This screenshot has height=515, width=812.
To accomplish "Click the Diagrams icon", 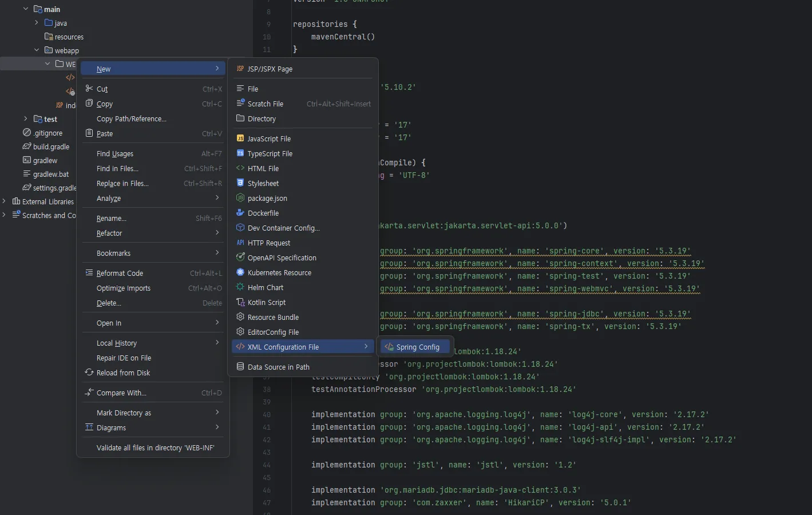I will pos(89,427).
